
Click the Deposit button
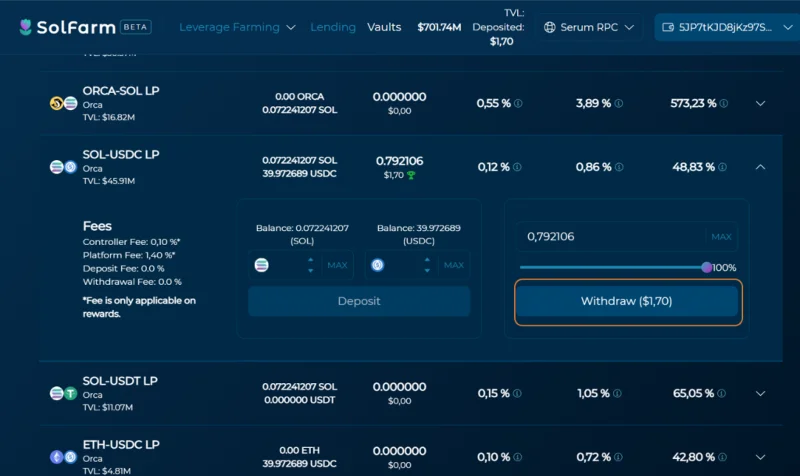tap(359, 301)
